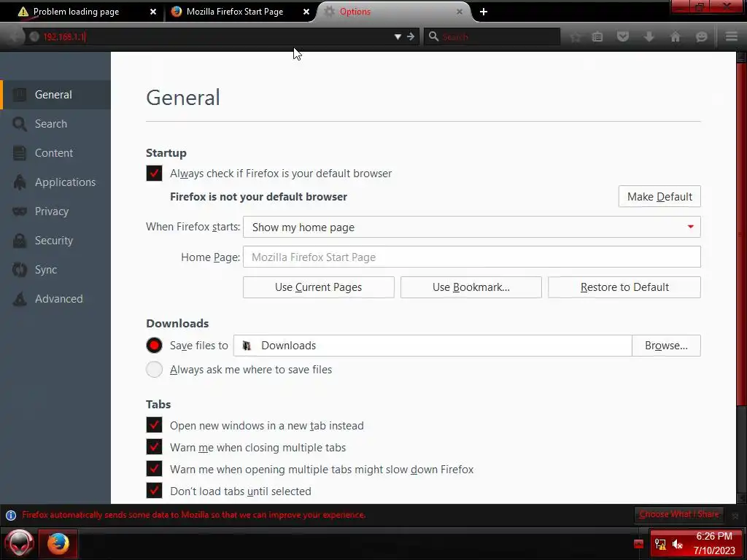Open the Sync preferences category
This screenshot has width=747, height=560.
[x=55, y=270]
